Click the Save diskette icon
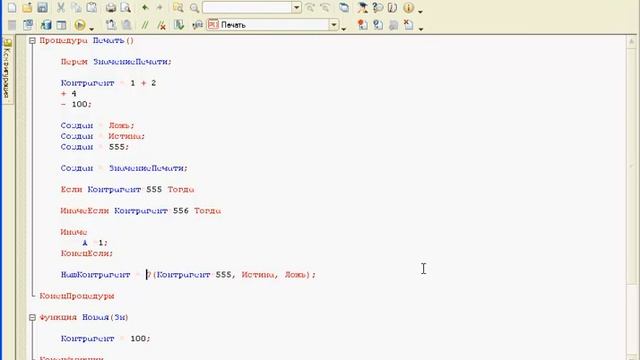640x360 pixels. 42,7
